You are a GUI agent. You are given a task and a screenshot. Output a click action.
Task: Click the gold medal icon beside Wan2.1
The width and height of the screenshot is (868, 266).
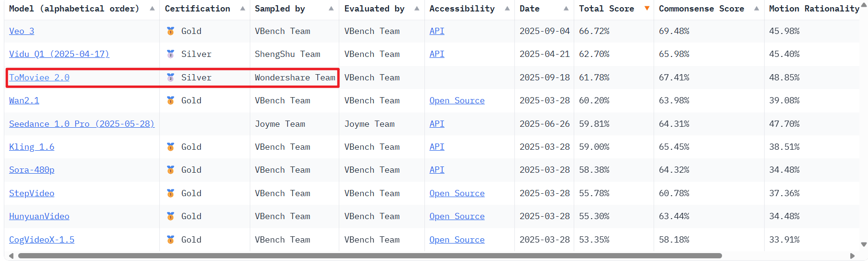170,100
